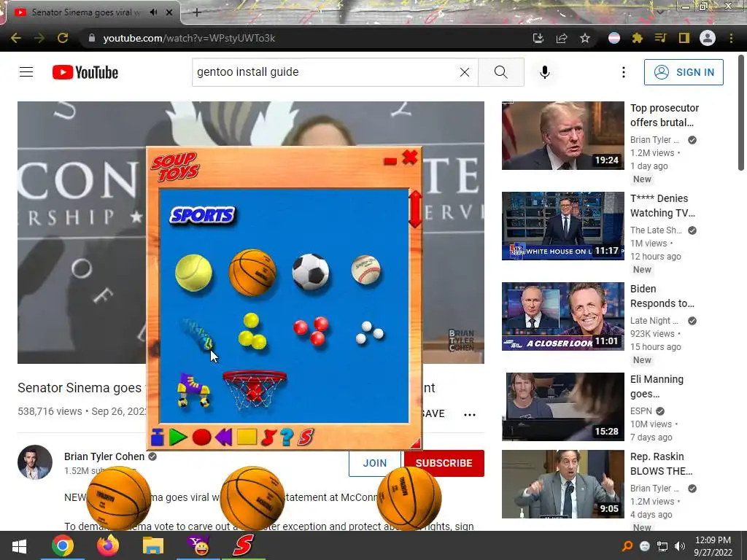Open the Top prosecutor offers brutal video thumbnail
The width and height of the screenshot is (747, 560).
pyautogui.click(x=562, y=135)
